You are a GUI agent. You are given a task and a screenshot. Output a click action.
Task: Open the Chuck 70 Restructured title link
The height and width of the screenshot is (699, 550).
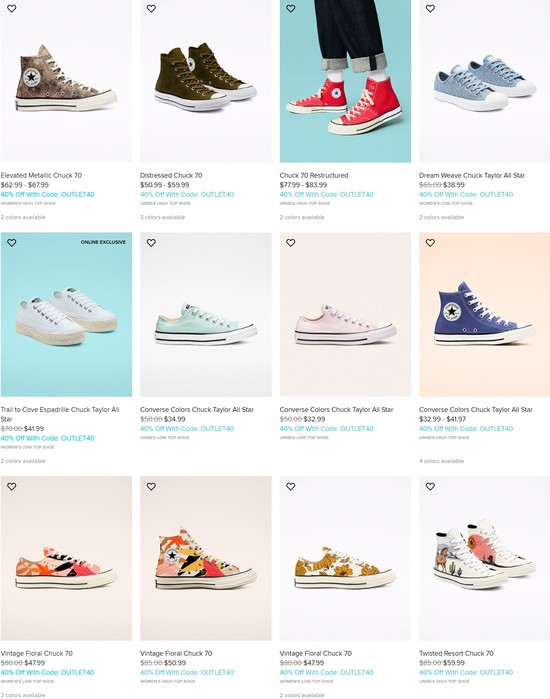pos(314,175)
